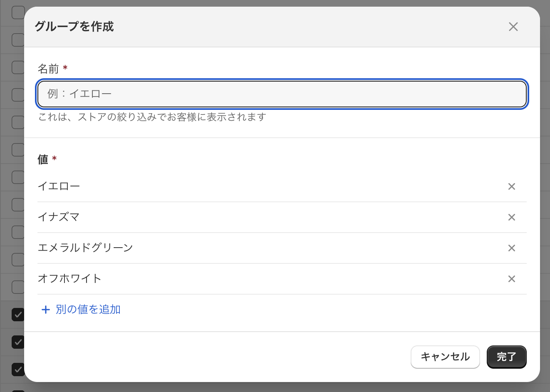Select the イナズマ value row text
550x392 pixels.
point(59,217)
